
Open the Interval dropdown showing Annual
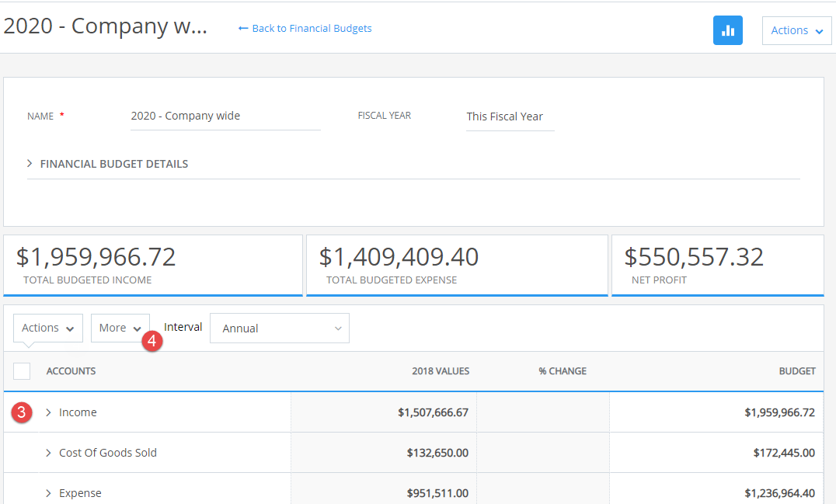click(280, 328)
